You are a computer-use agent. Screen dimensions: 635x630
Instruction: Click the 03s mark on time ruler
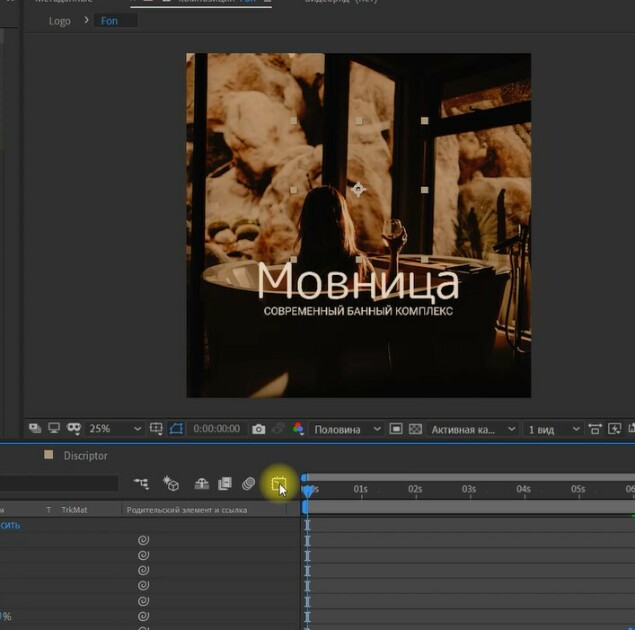[469, 490]
